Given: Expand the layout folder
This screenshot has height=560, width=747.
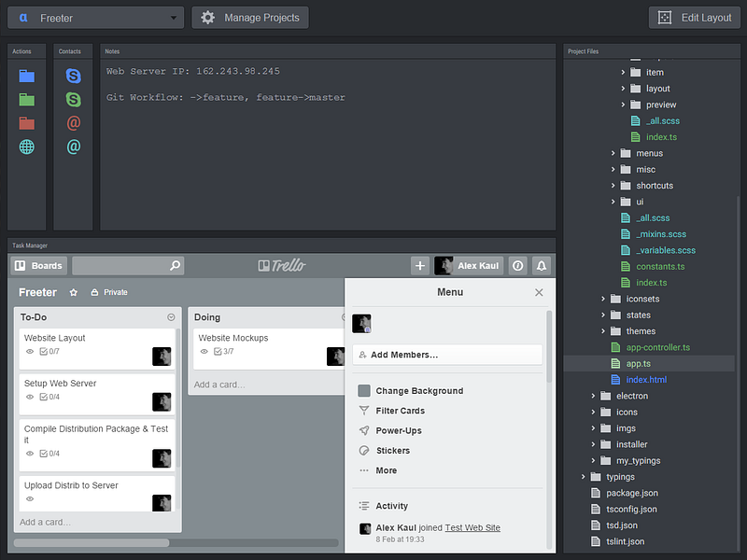Looking at the screenshot, I should pos(623,89).
